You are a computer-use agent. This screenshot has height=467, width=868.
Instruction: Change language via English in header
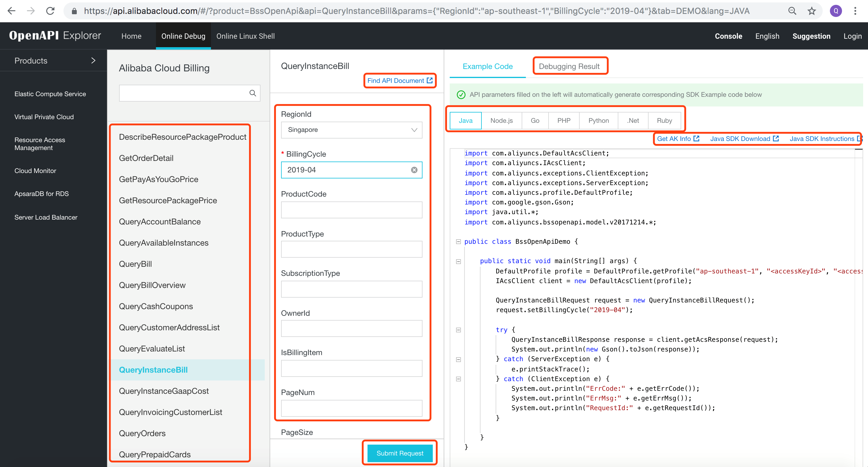tap(767, 36)
